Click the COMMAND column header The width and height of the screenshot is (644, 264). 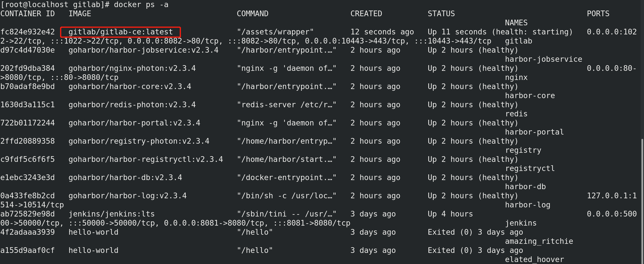pos(253,14)
